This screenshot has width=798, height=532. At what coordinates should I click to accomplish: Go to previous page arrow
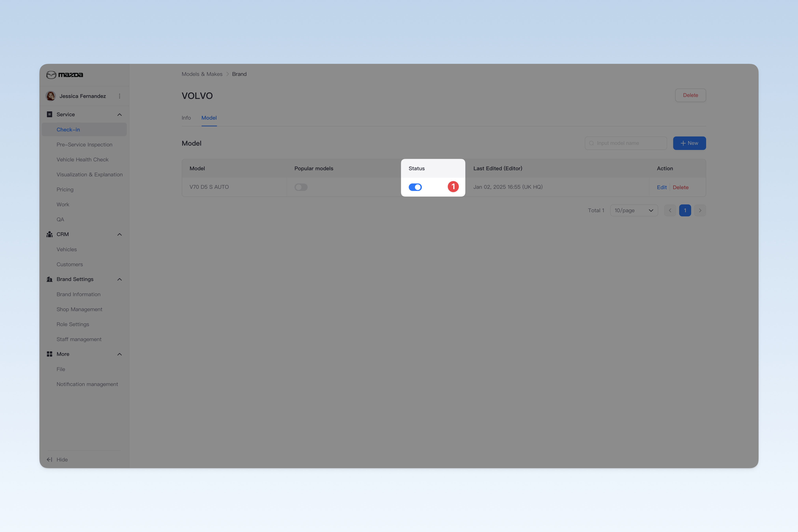[x=670, y=210]
